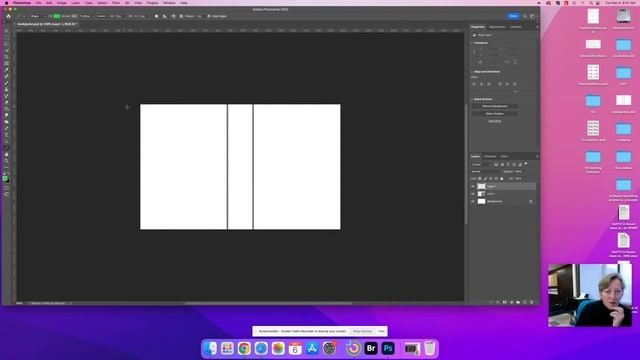This screenshot has width=640, height=360.
Task: Align left edges in Properties panel
Action: 474,84
